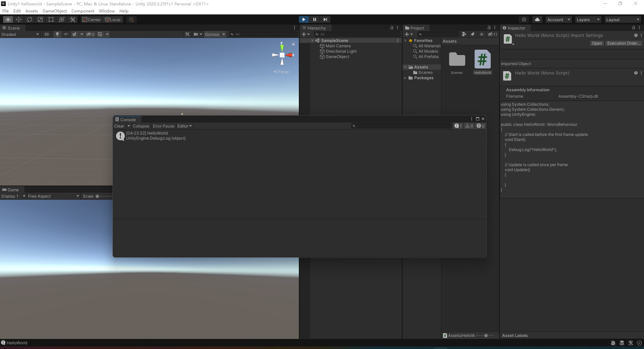Image resolution: width=644 pixels, height=349 pixels.
Task: Toggle info messages counter in Console
Action: click(458, 126)
